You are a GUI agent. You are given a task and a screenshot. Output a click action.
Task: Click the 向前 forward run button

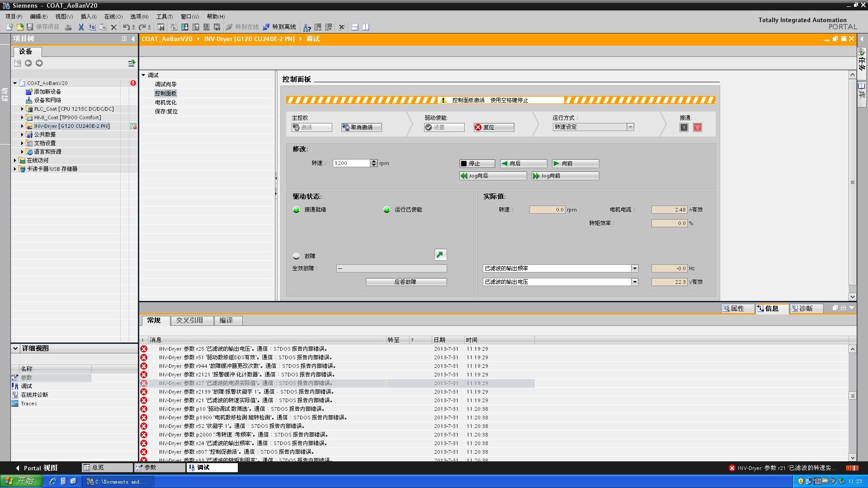pos(576,164)
